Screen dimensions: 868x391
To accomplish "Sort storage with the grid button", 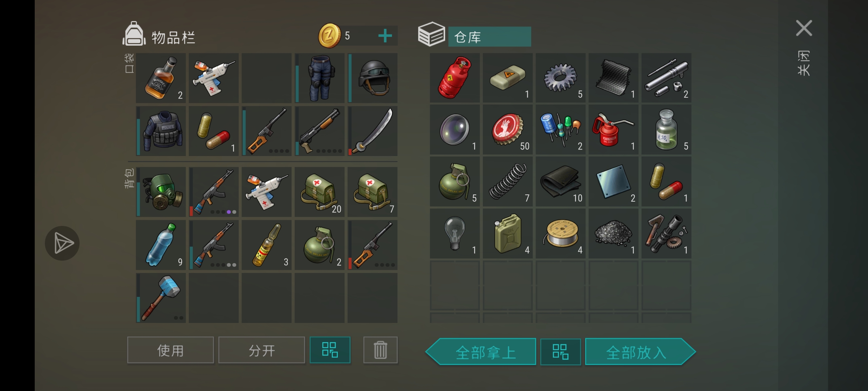I will coord(561,352).
